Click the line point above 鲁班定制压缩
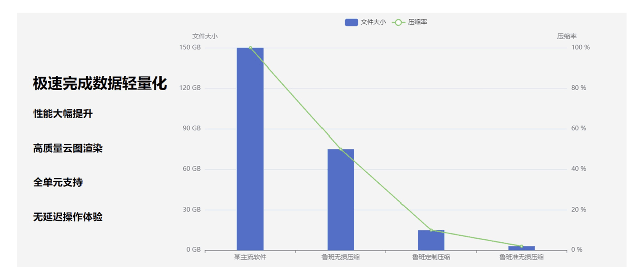Viewport: 644px width, 271px height. coord(431,230)
